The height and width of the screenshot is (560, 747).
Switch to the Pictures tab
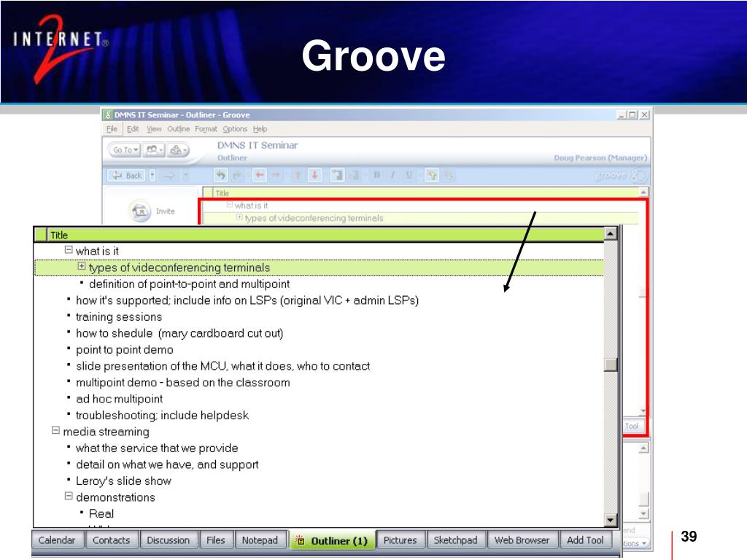point(400,540)
